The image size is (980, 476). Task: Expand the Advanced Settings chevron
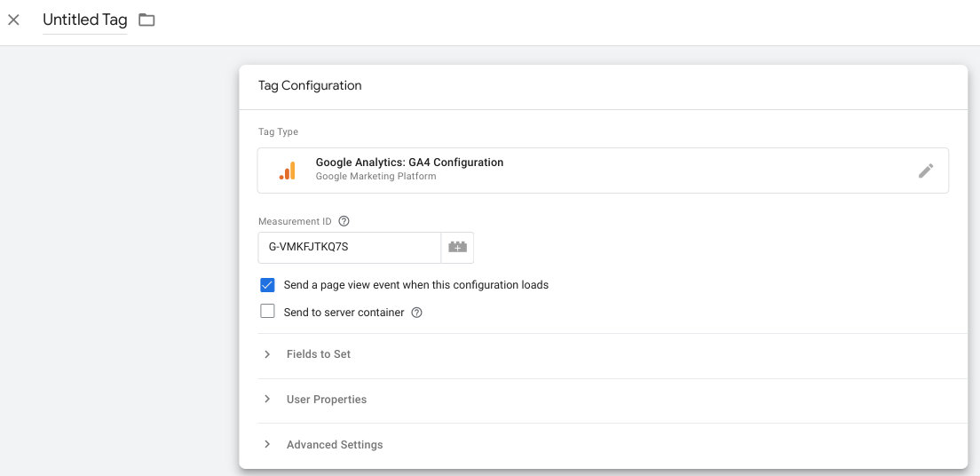[x=267, y=444]
